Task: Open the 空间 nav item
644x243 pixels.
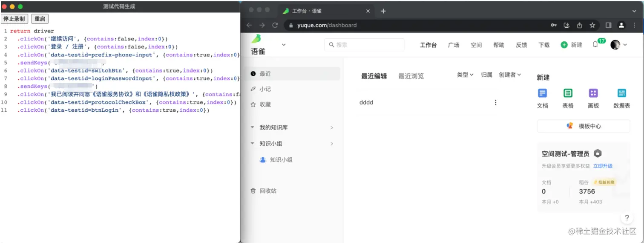Action: click(476, 45)
